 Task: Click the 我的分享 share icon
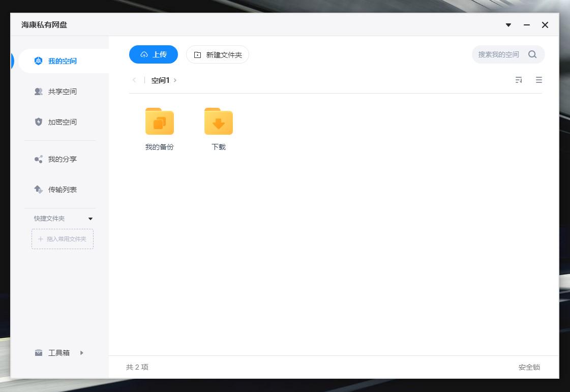click(38, 159)
